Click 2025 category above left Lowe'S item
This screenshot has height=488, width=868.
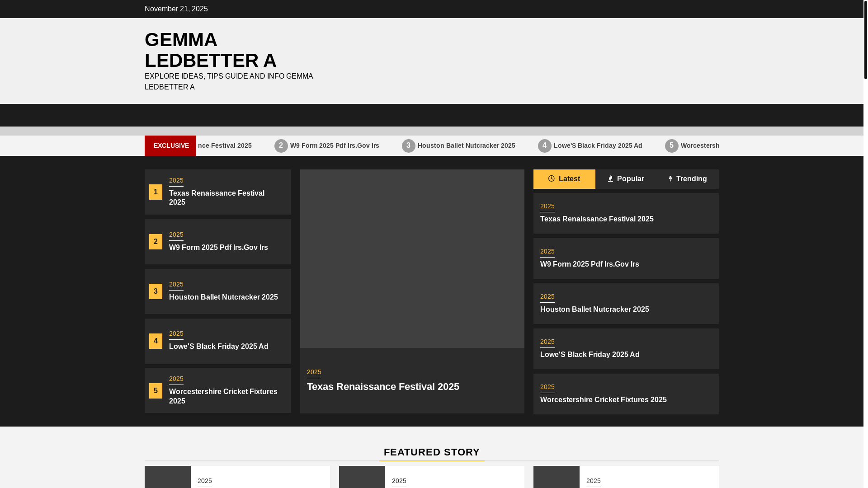click(176, 334)
